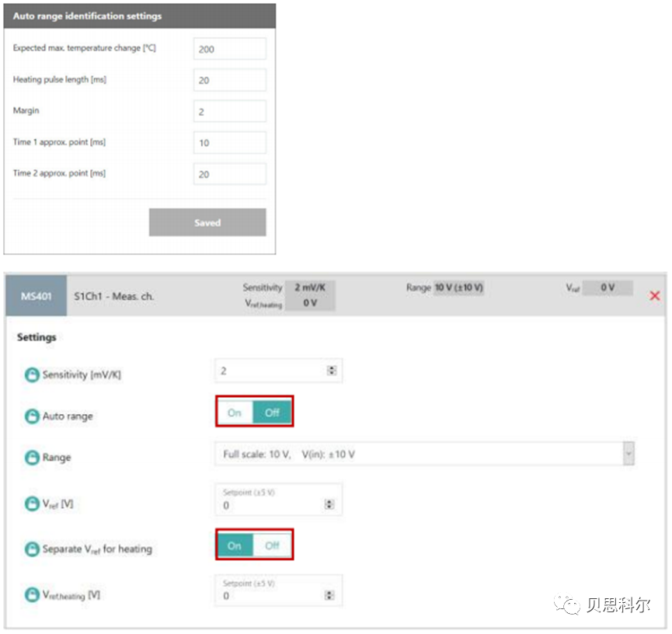Click the lock icon next to Auto range
Image resolution: width=672 pixels, height=634 pixels.
tap(32, 416)
